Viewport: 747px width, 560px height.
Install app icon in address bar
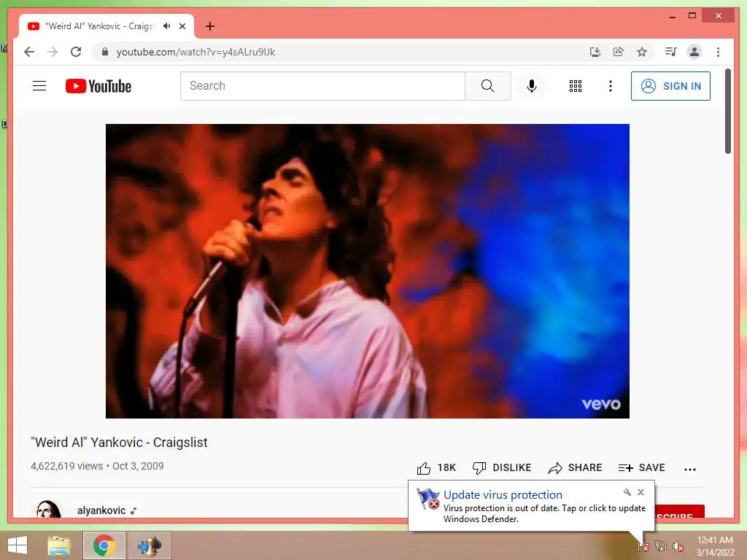click(595, 52)
